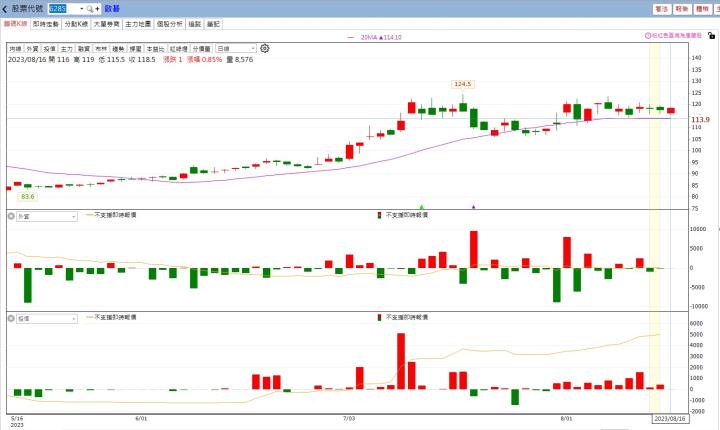The height and width of the screenshot is (430, 720).
Task: Toggle the 分價量 overlay button
Action: click(x=201, y=48)
